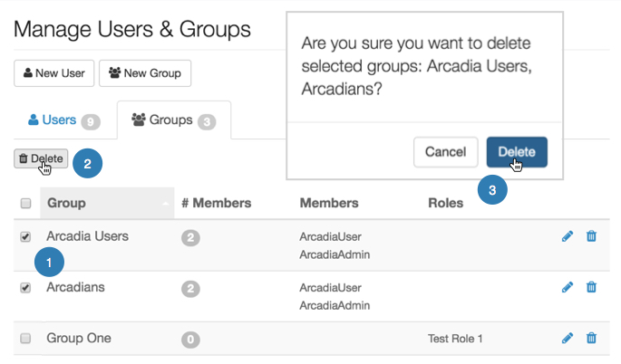Click the edit pencil for Arcadia Users
Screen dimensions: 621x364
point(568,236)
